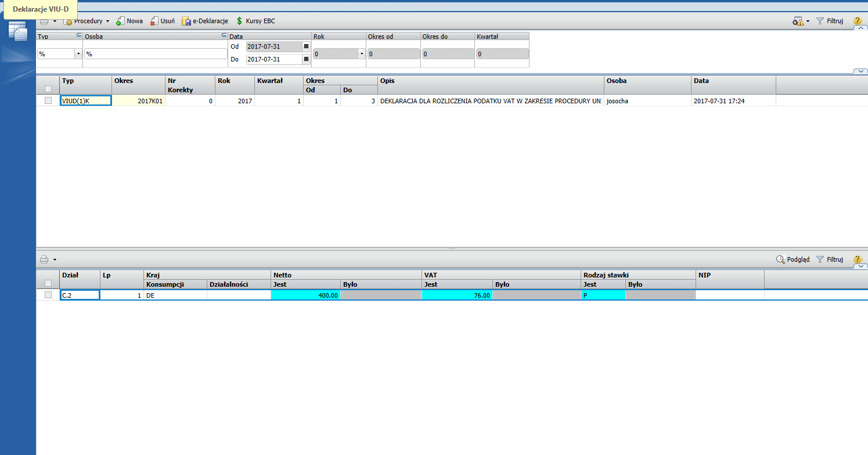Image resolution: width=868 pixels, height=455 pixels.
Task: Click the Osoba filter lookup icon
Action: pos(224,36)
